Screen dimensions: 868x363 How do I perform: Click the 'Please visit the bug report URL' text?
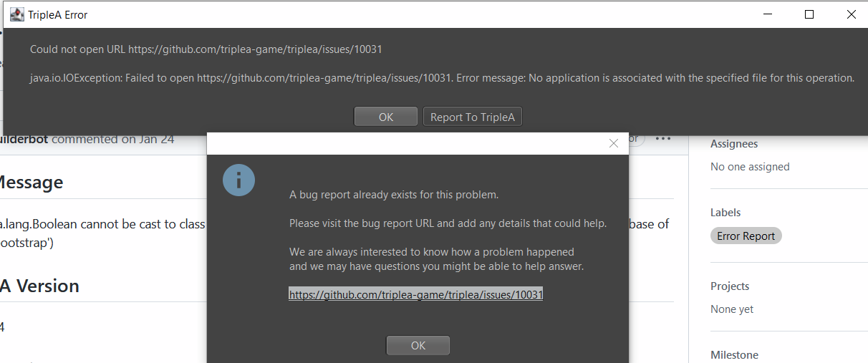pos(448,223)
